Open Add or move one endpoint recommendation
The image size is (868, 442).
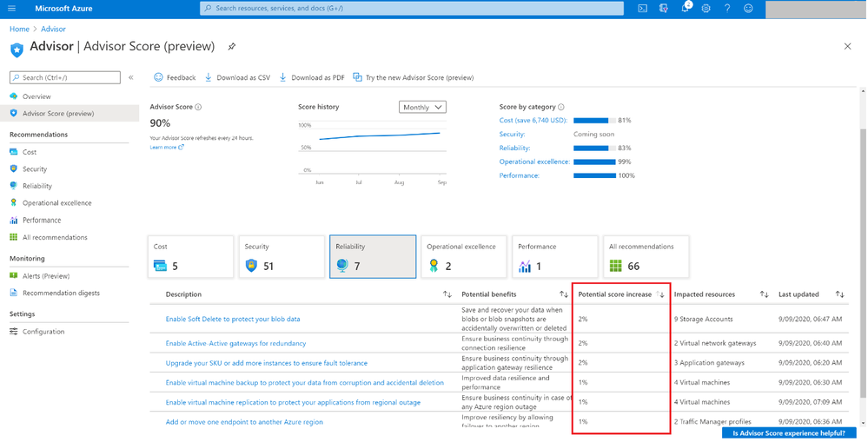pyautogui.click(x=244, y=422)
